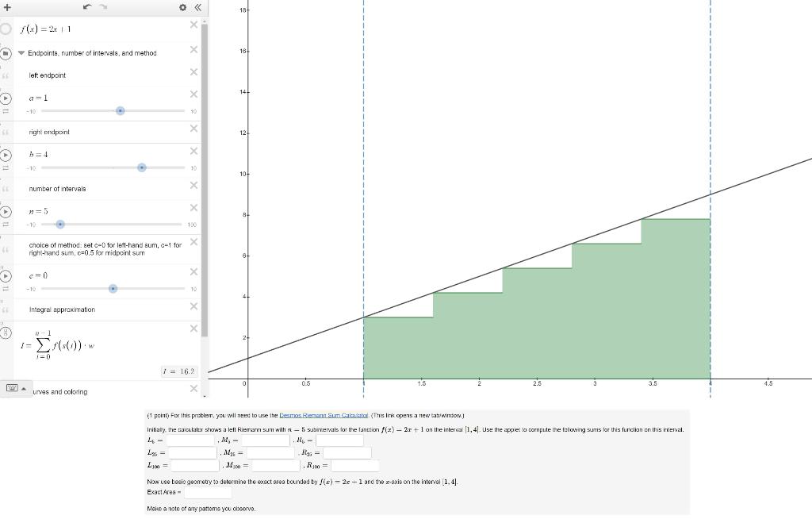Open animation loop mode options for slider b
This screenshot has height=519, width=812.
coord(6,168)
